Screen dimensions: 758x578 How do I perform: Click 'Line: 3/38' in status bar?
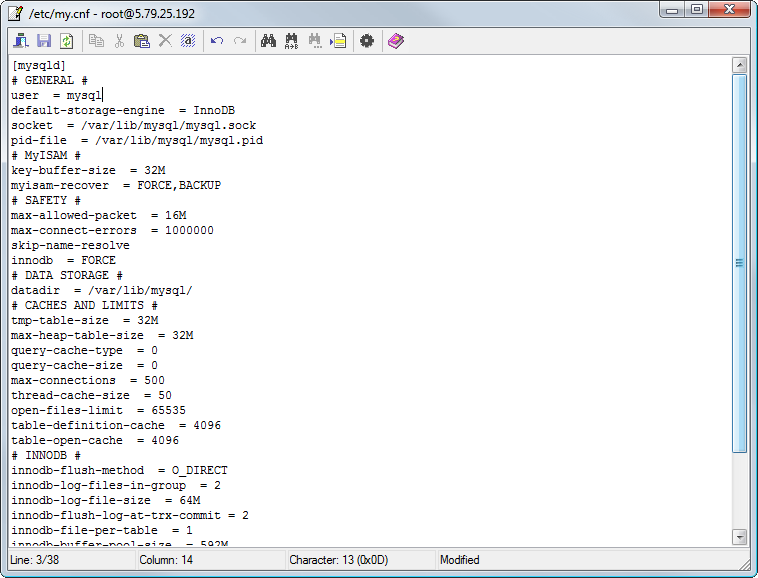(34, 560)
